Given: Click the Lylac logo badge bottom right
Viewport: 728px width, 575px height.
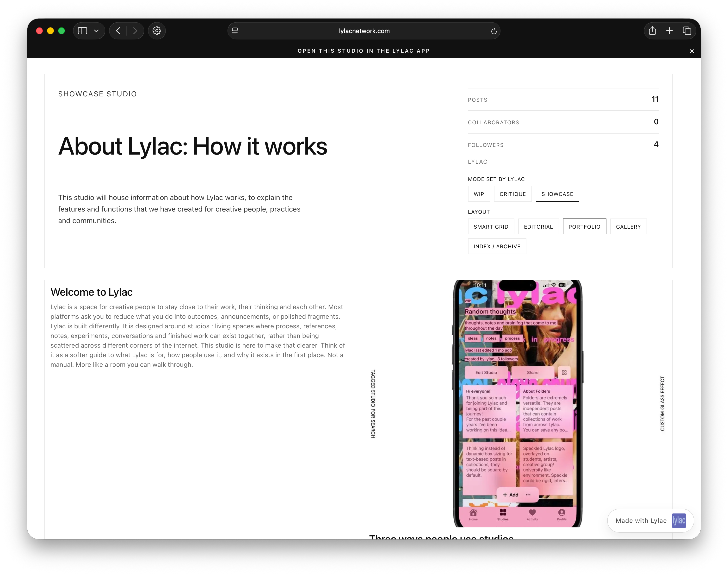Looking at the screenshot, I should [679, 520].
